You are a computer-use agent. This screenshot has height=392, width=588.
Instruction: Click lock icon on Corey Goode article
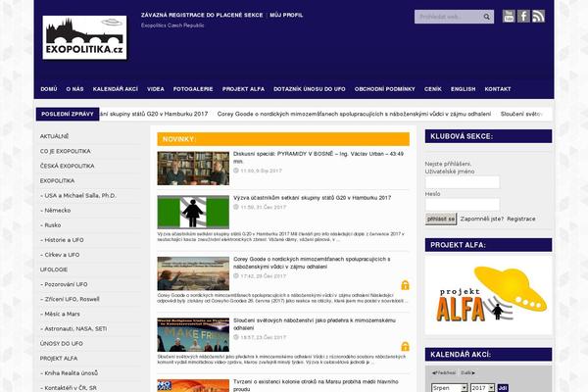click(405, 285)
